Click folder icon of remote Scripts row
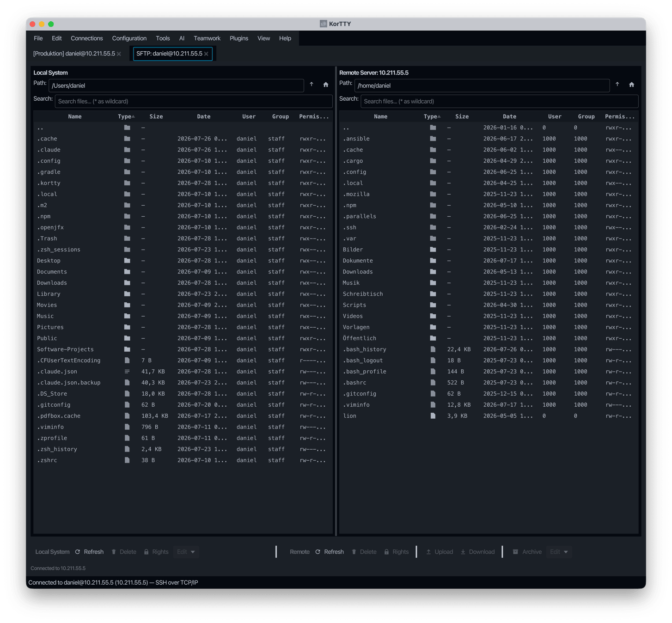The height and width of the screenshot is (623, 672). click(x=433, y=305)
